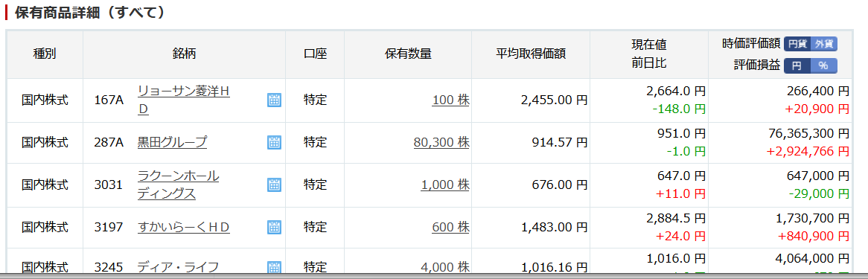Open calendar icon for ディア・ライフ
Viewport: 868px width, 279px height.
274,267
